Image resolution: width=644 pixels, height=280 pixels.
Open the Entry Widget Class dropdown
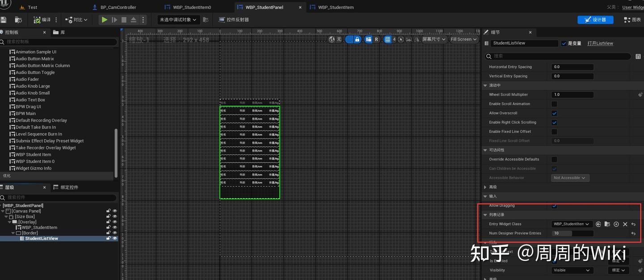[572, 224]
